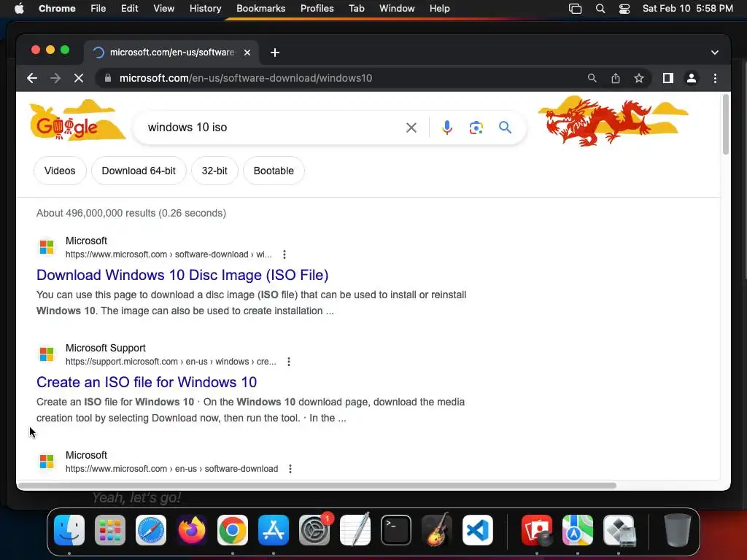Open GarageBand from the Dock
This screenshot has width=747, height=560.
(437, 530)
